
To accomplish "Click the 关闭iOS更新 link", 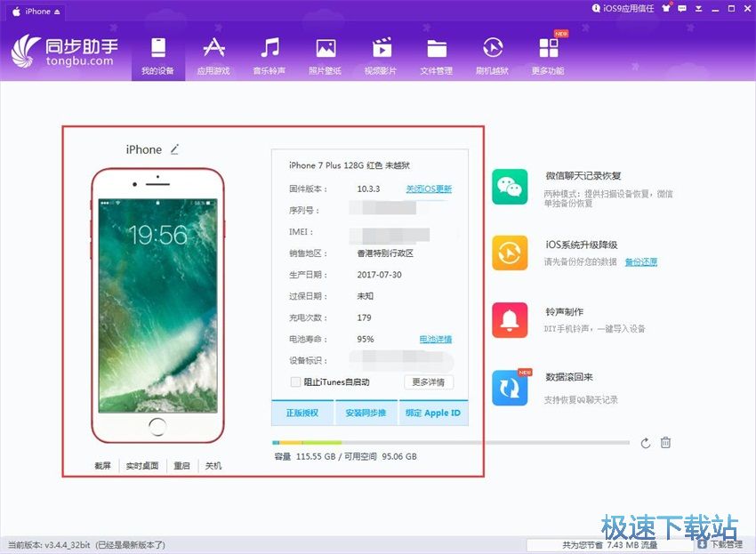I will click(429, 189).
